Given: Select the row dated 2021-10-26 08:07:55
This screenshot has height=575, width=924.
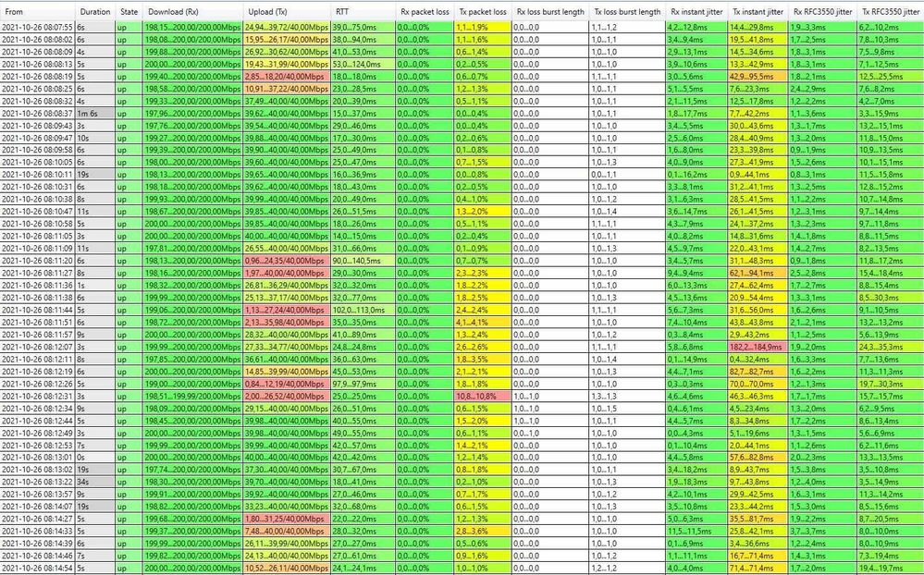Looking at the screenshot, I should [x=462, y=27].
